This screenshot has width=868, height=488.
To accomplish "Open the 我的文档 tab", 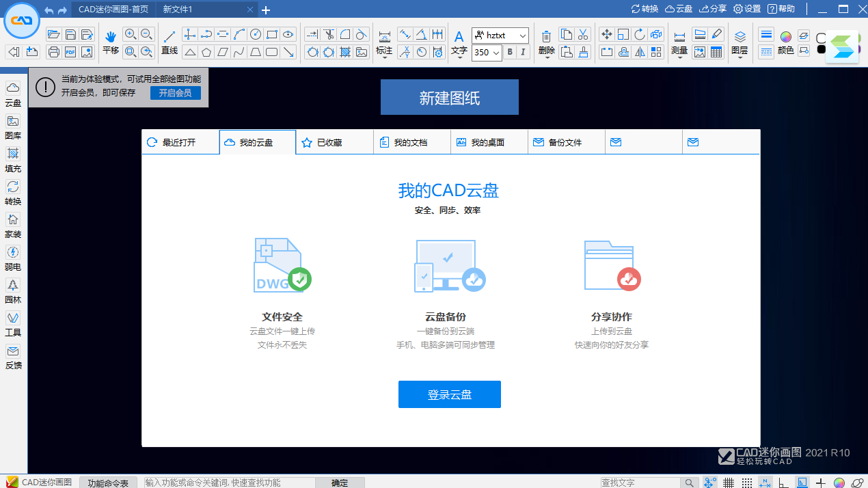I will tap(411, 142).
